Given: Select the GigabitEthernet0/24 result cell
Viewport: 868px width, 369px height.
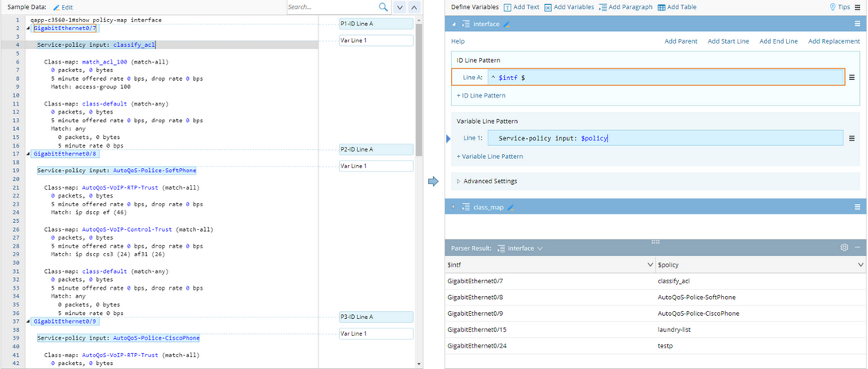Looking at the screenshot, I should (550, 346).
